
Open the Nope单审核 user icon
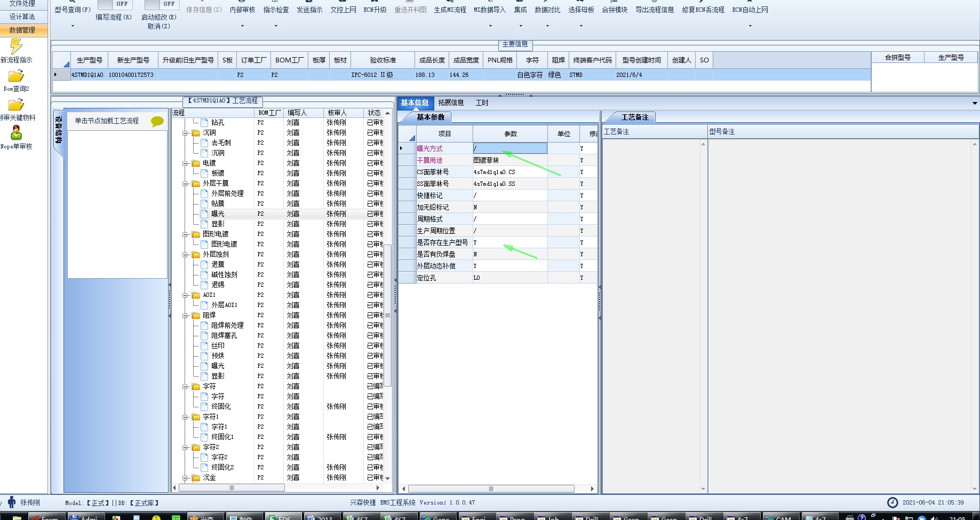16,132
